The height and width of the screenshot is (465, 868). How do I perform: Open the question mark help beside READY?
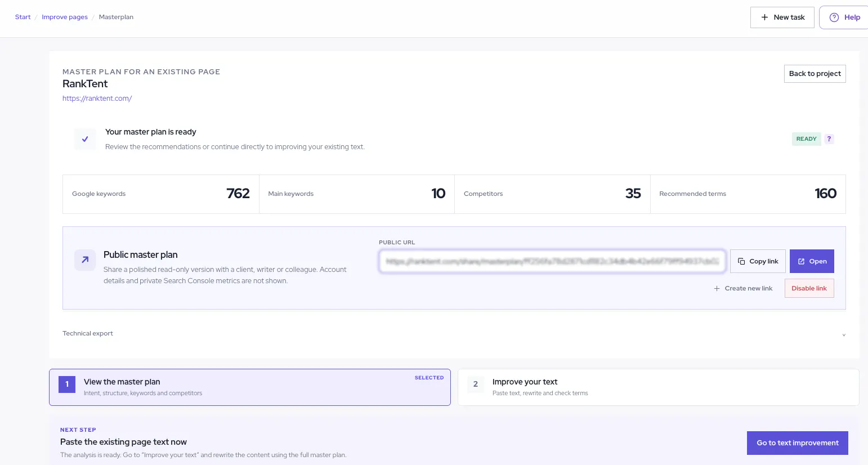point(829,139)
